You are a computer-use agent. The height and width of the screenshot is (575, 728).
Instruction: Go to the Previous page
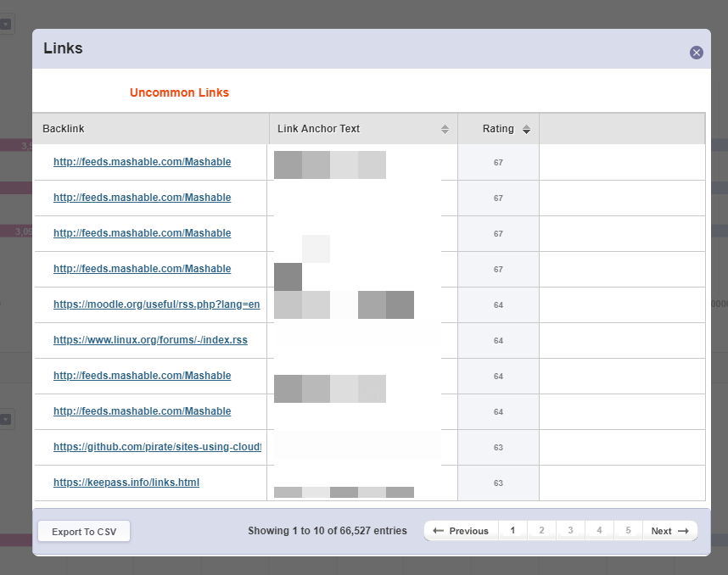click(461, 531)
